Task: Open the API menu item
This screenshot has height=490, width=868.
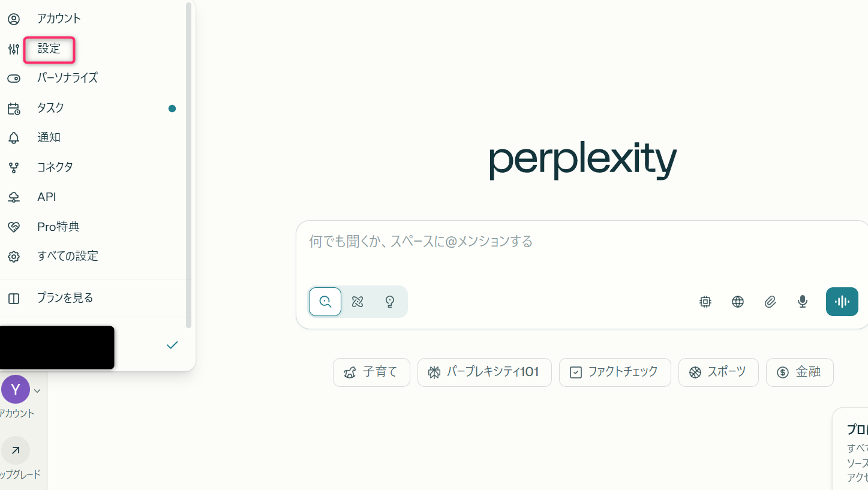Action: (x=47, y=196)
